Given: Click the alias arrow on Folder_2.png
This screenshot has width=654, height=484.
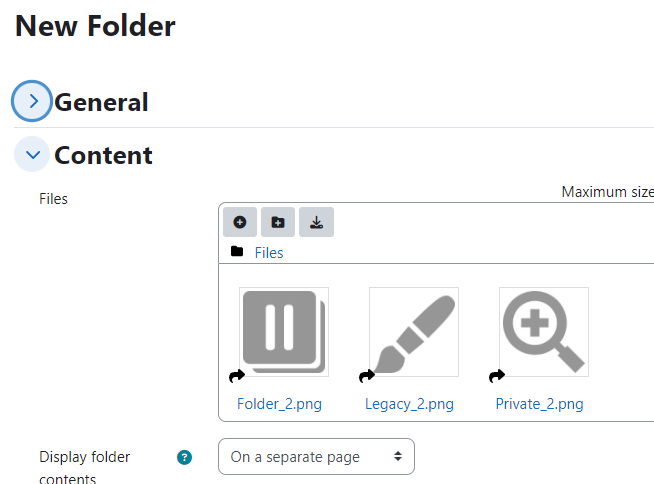Looking at the screenshot, I should 237,376.
